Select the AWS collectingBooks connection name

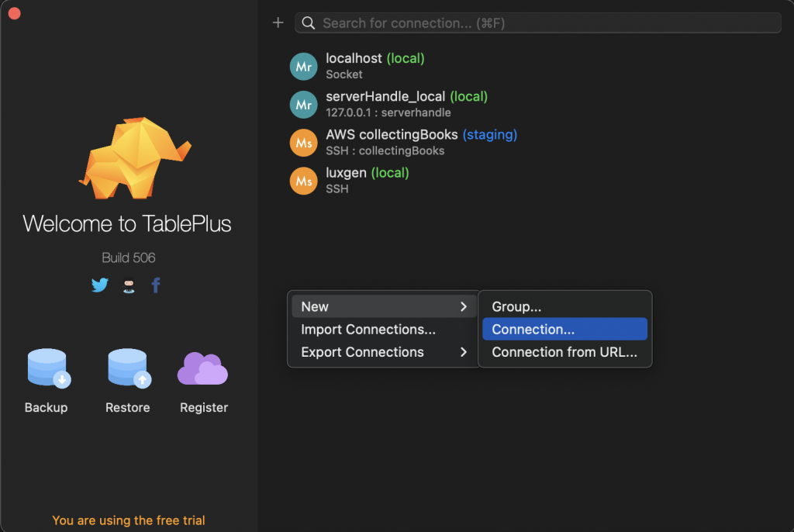tap(392, 134)
